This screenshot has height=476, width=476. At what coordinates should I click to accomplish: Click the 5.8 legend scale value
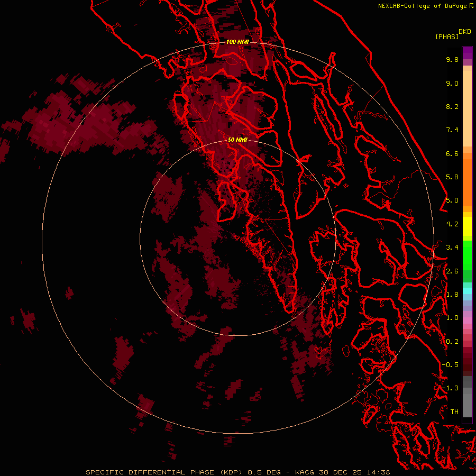[x=452, y=177]
